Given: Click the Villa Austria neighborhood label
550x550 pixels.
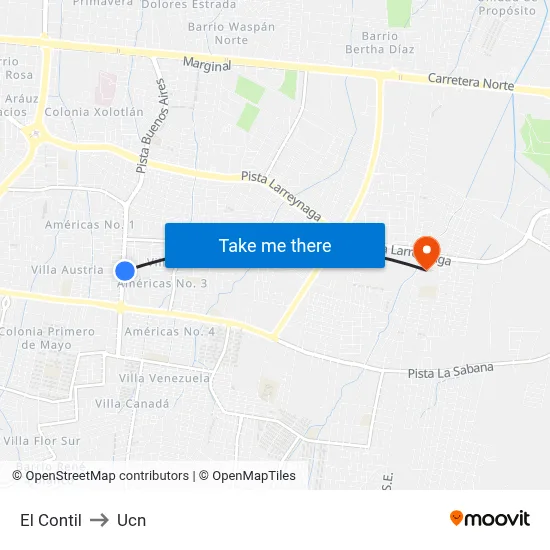Looking at the screenshot, I should tap(67, 270).
